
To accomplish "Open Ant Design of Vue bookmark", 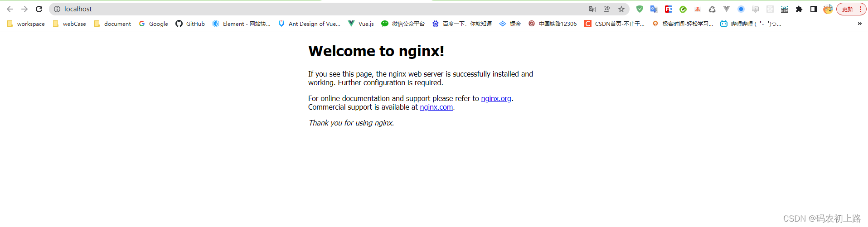I will click(310, 24).
